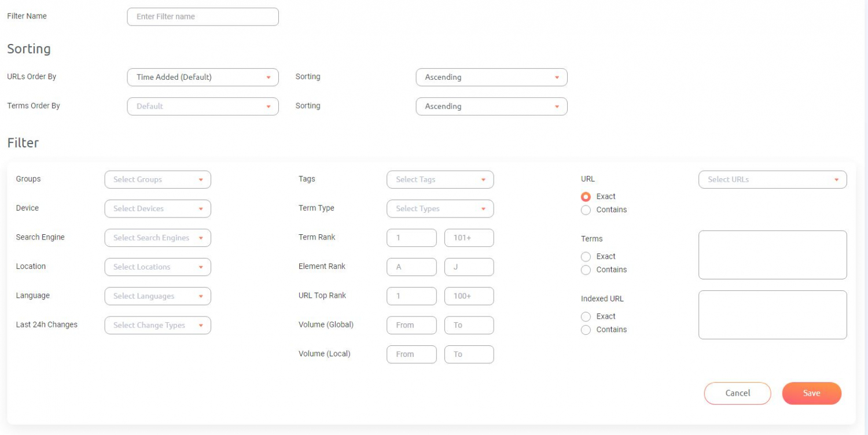Select Contains matching for Indexed URL
The width and height of the screenshot is (868, 435).
586,329
